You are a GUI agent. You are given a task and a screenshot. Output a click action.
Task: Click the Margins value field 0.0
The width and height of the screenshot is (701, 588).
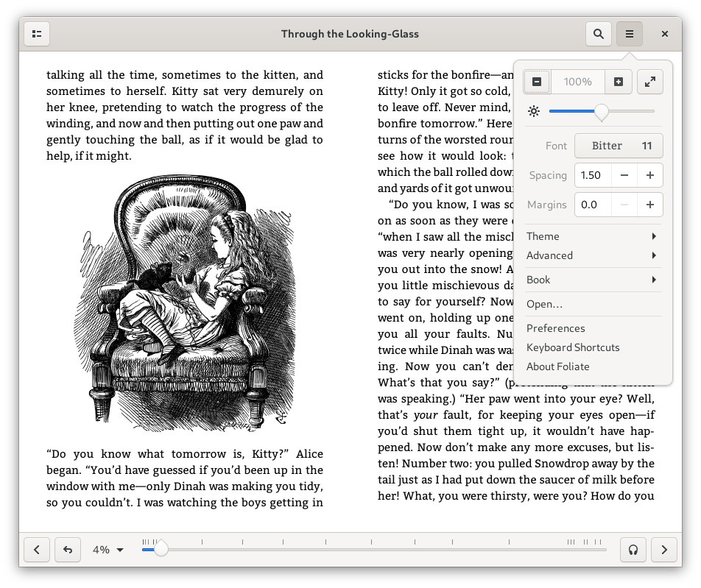point(593,205)
